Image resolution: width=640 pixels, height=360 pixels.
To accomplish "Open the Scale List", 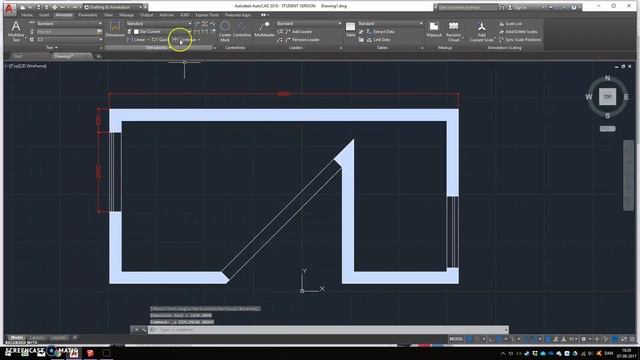I will point(510,24).
